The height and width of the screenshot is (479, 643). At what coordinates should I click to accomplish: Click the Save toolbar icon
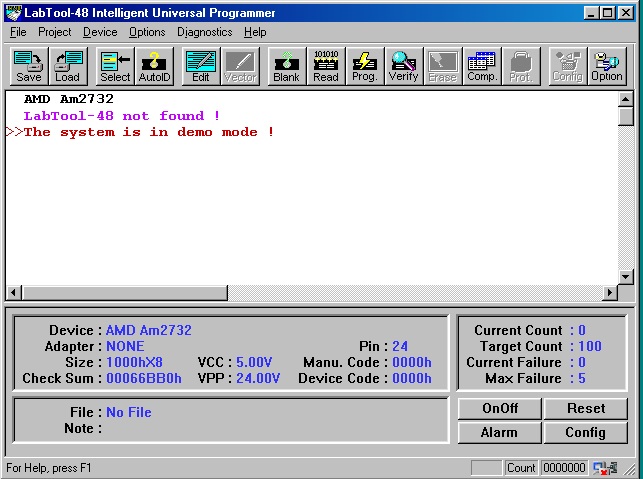click(x=29, y=66)
